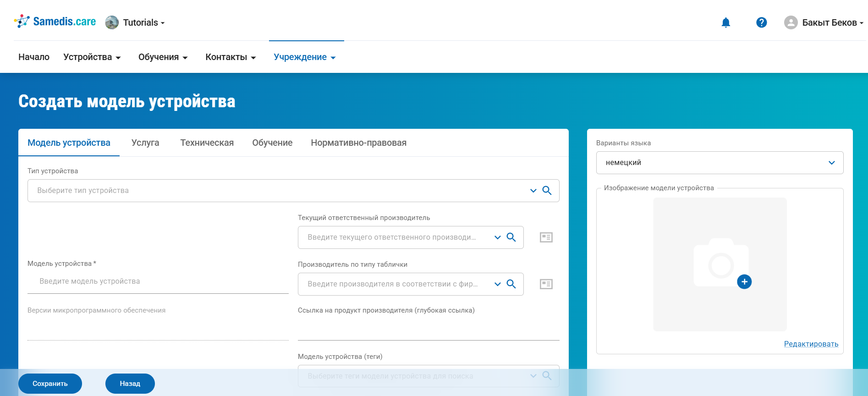868x396 pixels.
Task: Open the Учреждение navigation menu
Action: [x=304, y=57]
